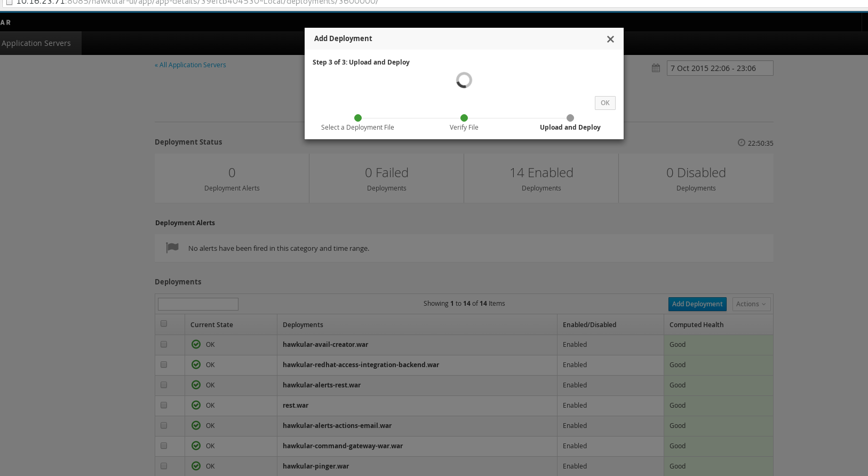Tick the checkbox for hawkular-alerts-rest.war
Image resolution: width=868 pixels, height=476 pixels.
[164, 385]
